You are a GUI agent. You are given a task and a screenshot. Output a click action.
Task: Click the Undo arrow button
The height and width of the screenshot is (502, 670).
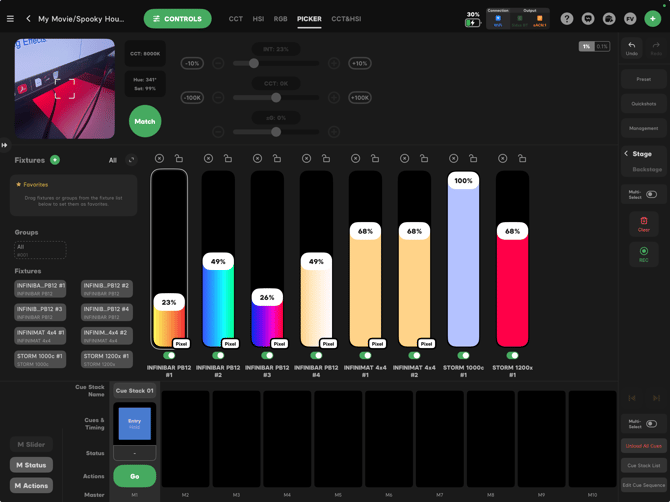(x=632, y=48)
